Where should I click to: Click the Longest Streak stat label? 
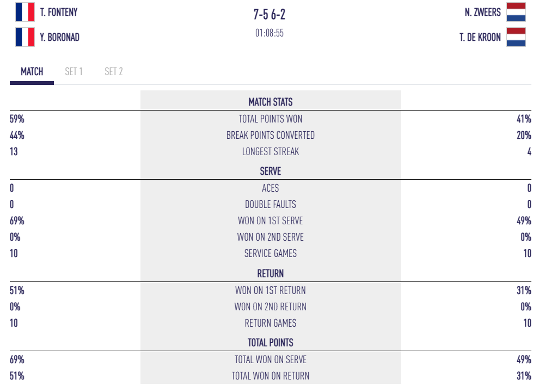[x=271, y=151]
